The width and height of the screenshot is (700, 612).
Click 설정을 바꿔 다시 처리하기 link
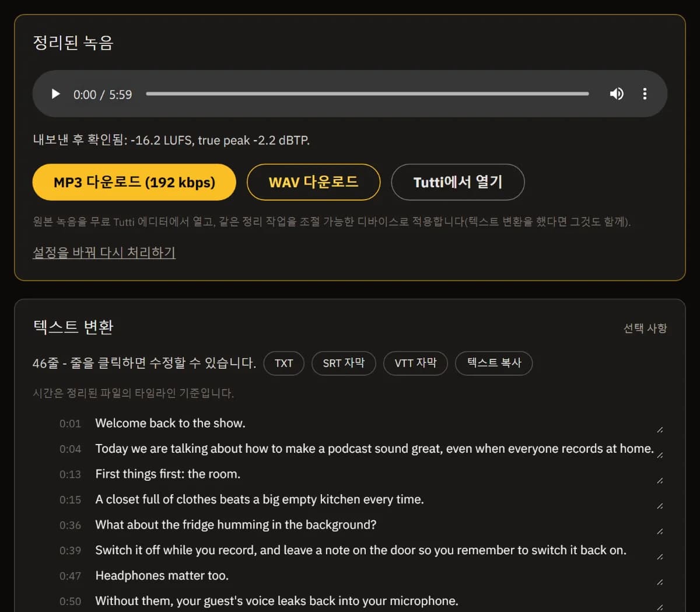(104, 252)
